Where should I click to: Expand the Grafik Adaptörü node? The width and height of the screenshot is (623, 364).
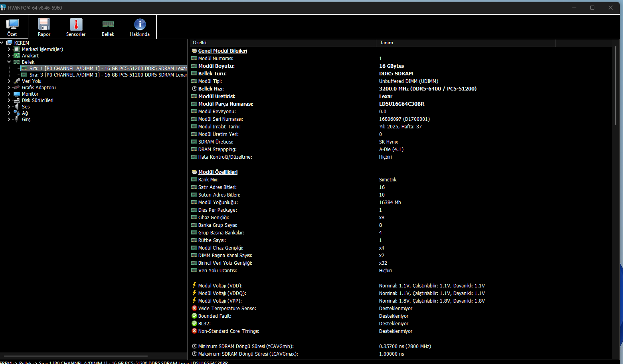tap(9, 87)
